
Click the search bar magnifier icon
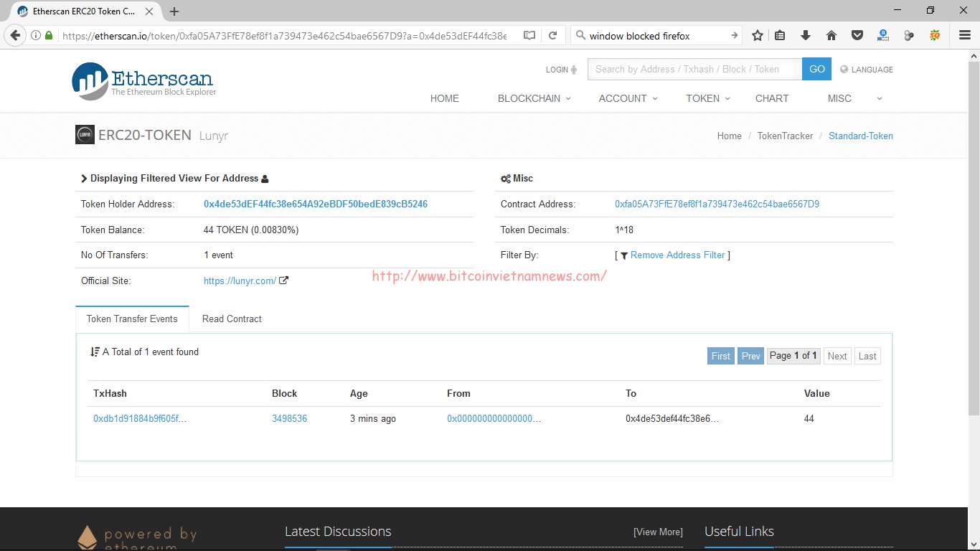tap(581, 35)
